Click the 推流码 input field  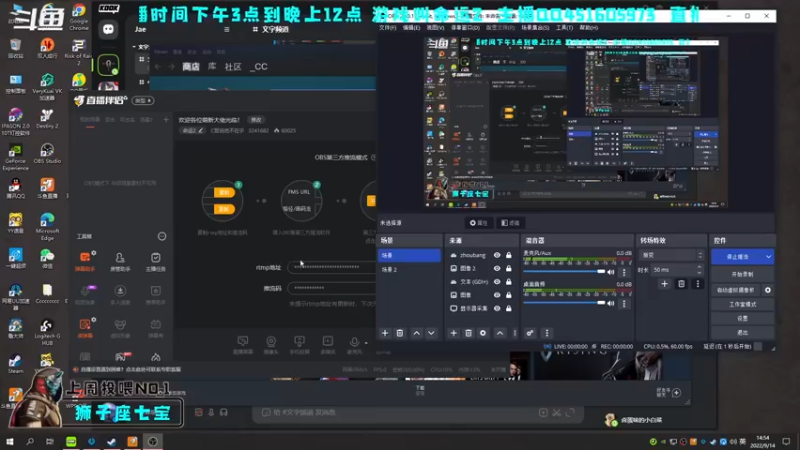point(332,288)
